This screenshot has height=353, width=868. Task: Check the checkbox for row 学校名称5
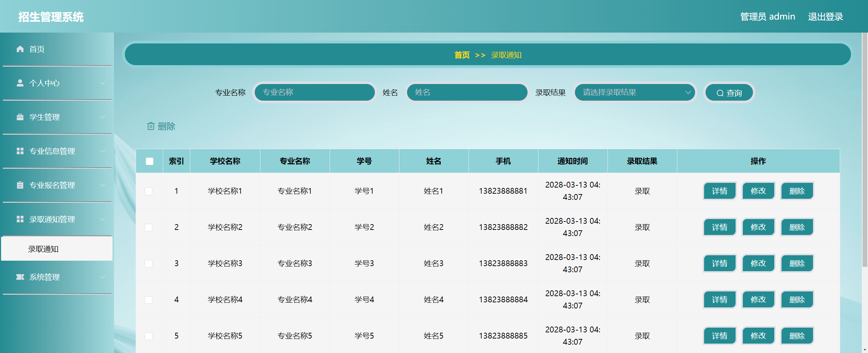149,336
